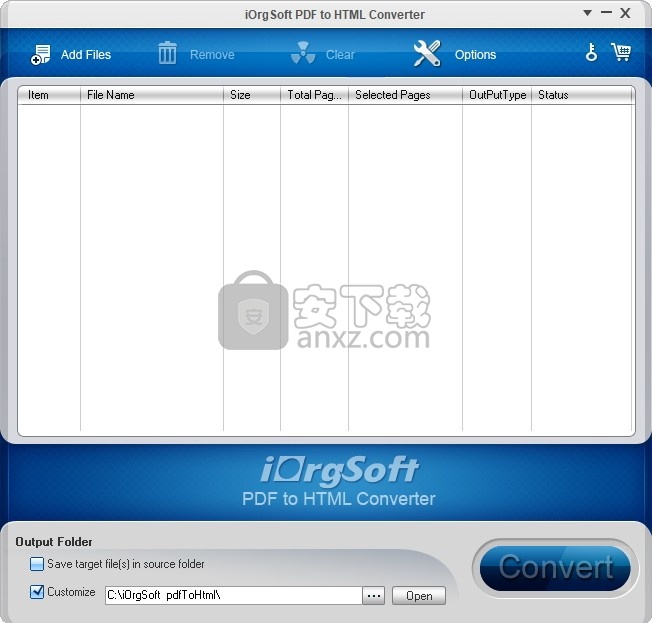Open Options via the wrench icon

(x=427, y=53)
